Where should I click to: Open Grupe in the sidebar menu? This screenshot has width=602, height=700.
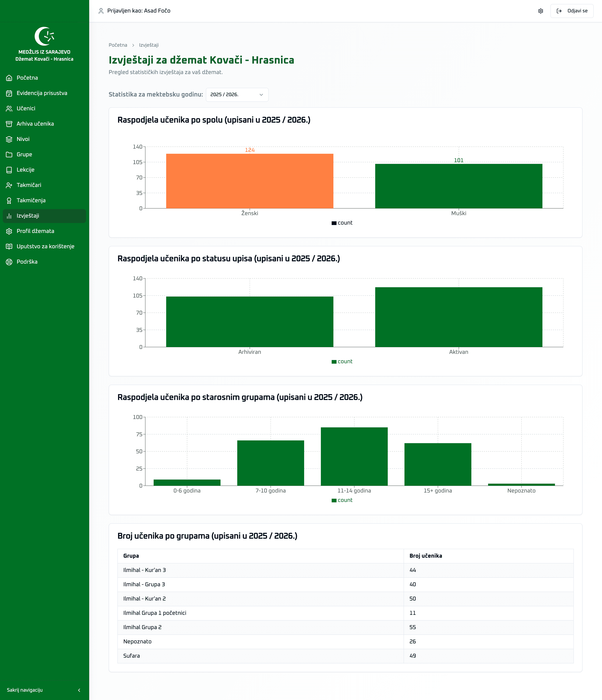[x=24, y=154]
